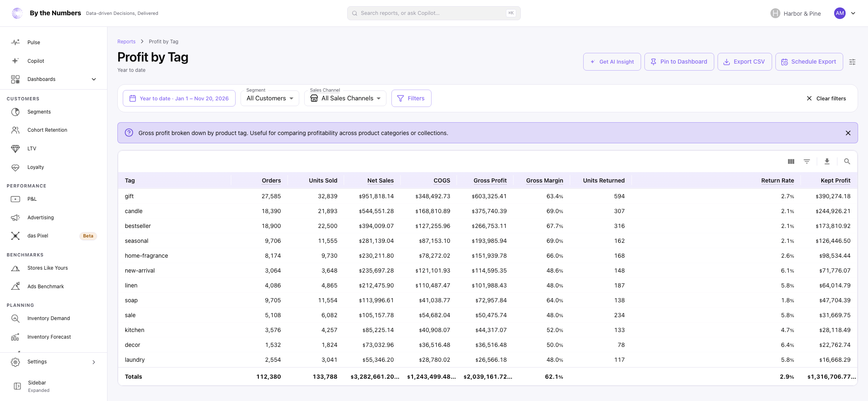Click Inventory Demand icon

(15, 318)
